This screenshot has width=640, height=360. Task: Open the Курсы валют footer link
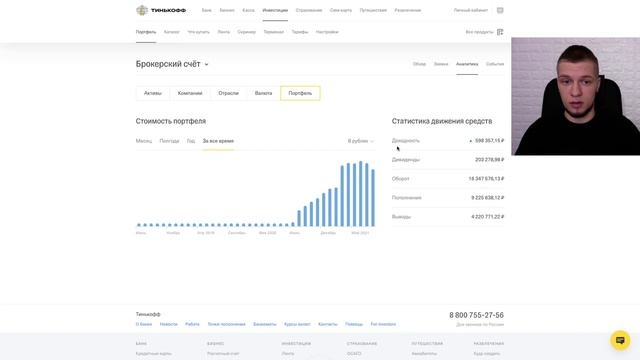coord(297,324)
